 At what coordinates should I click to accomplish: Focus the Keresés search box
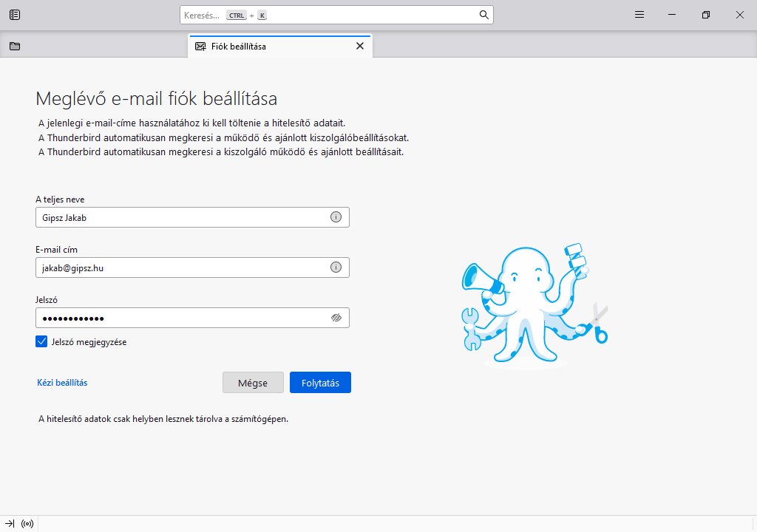click(336, 15)
